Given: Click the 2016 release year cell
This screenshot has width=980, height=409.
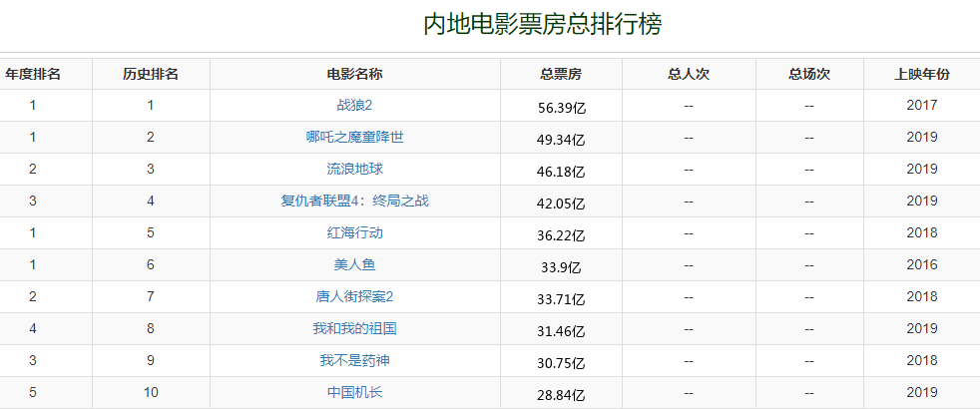Looking at the screenshot, I should click(922, 264).
